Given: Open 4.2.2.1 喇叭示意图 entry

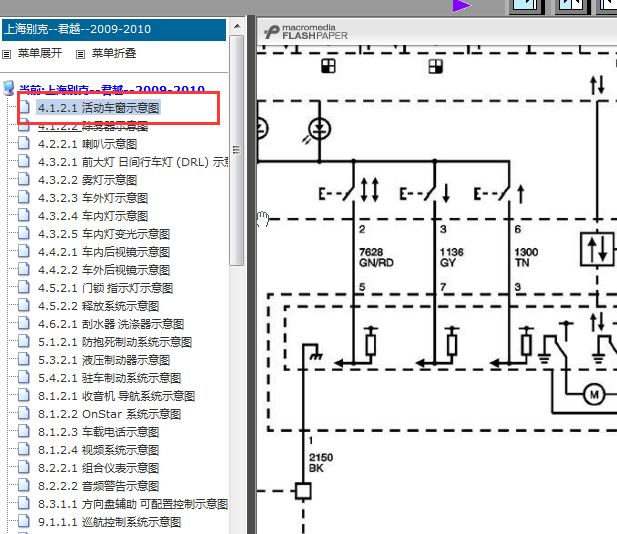Looking at the screenshot, I should pos(87,144).
